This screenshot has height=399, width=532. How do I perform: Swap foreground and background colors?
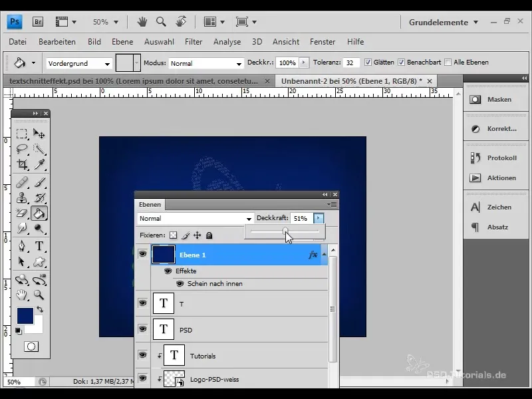40,309
